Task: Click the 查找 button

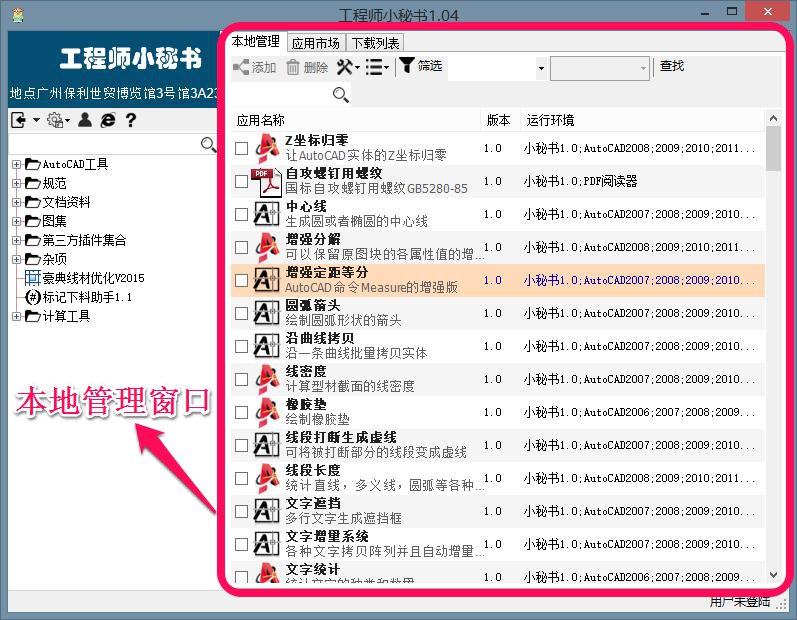Action: click(672, 66)
